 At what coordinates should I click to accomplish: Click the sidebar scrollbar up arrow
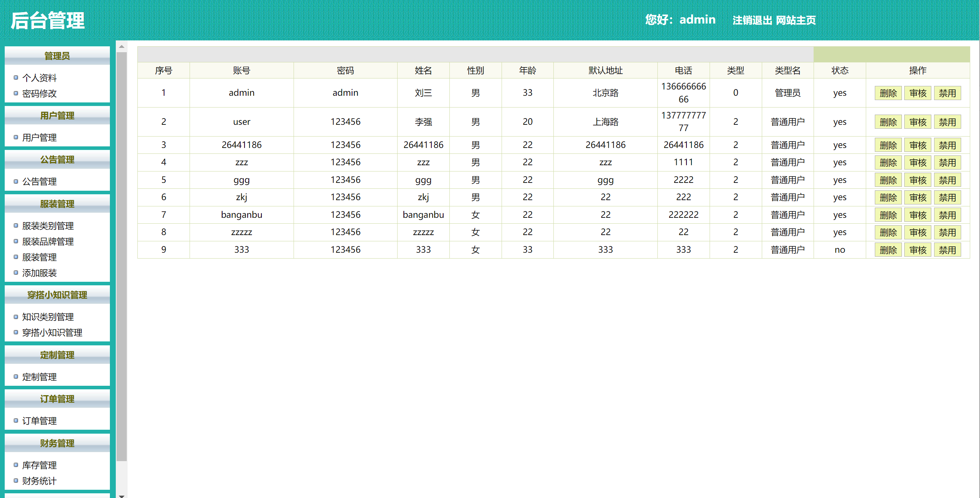coord(122,47)
